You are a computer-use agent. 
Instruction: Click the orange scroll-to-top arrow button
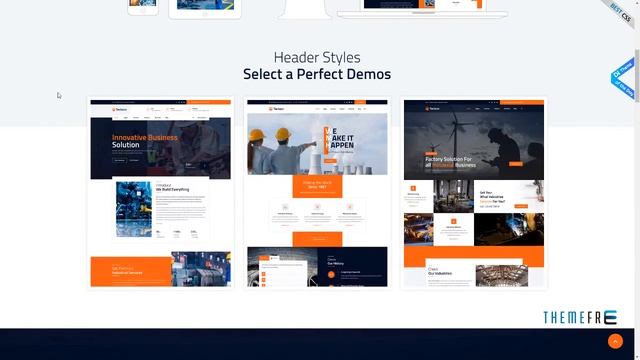pyautogui.click(x=615, y=341)
